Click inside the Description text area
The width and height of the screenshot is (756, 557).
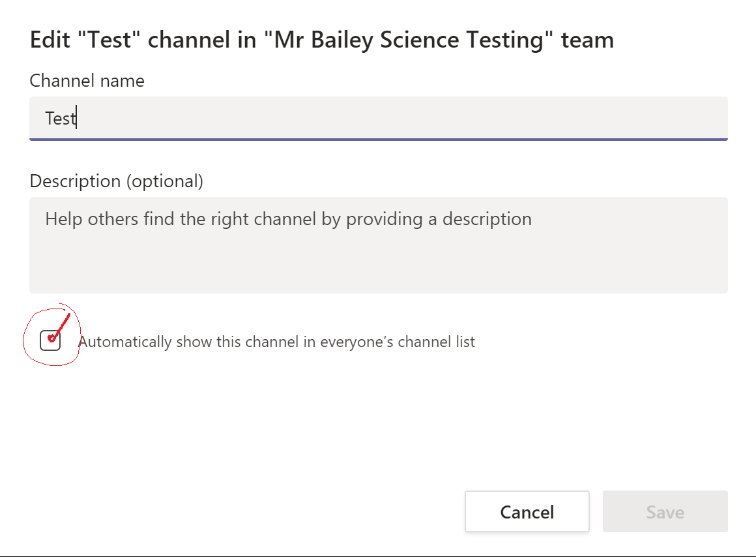(x=379, y=245)
